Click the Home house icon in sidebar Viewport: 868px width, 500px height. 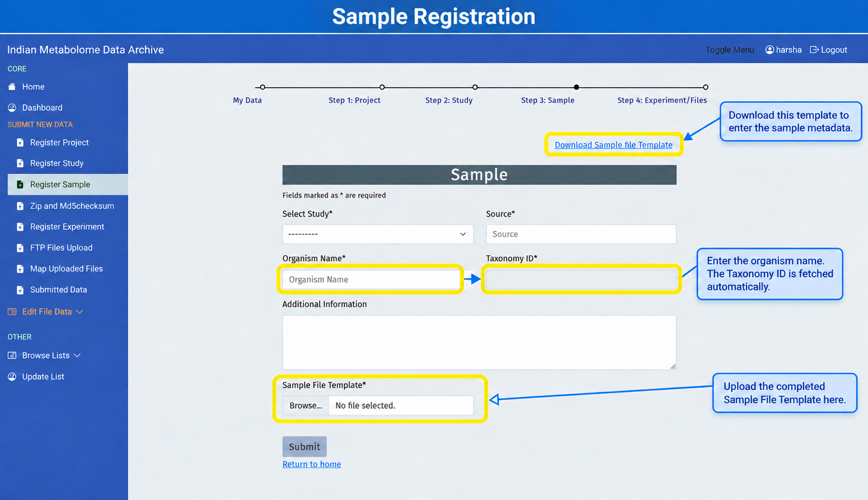point(12,87)
